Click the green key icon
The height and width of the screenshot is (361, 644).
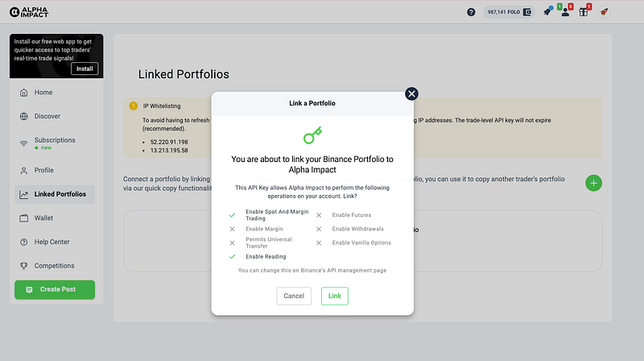[x=312, y=135]
